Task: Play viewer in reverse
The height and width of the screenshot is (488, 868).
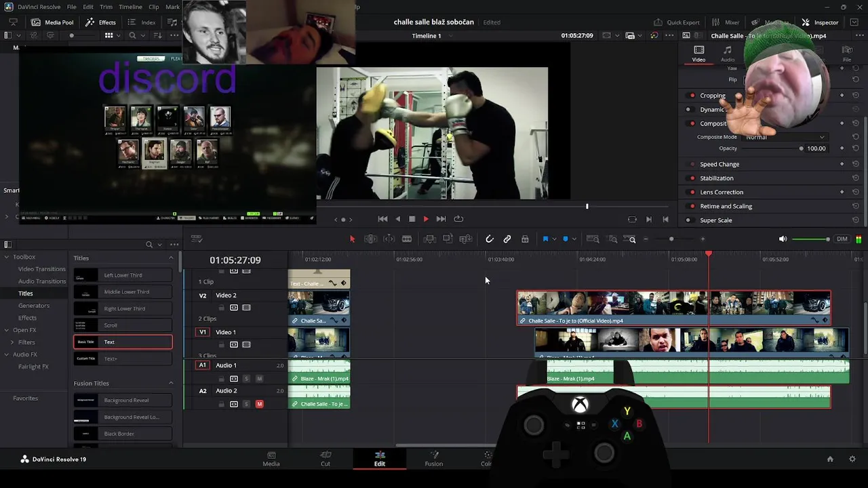Action: [397, 219]
